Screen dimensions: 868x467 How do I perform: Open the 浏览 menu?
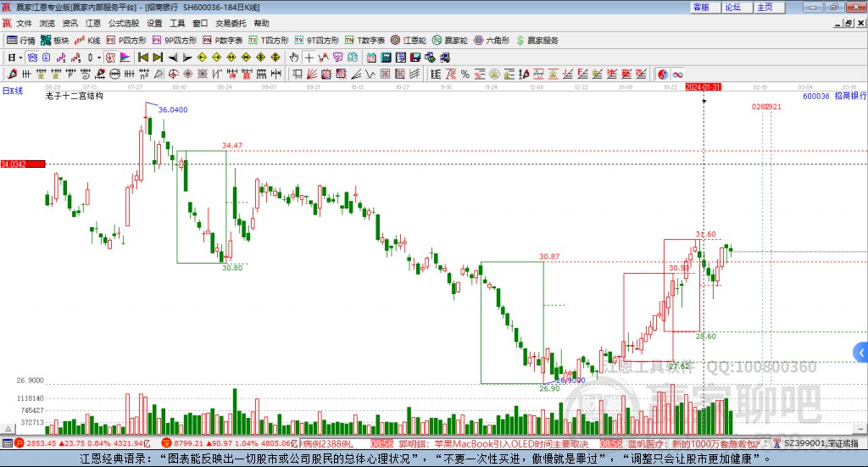click(47, 23)
